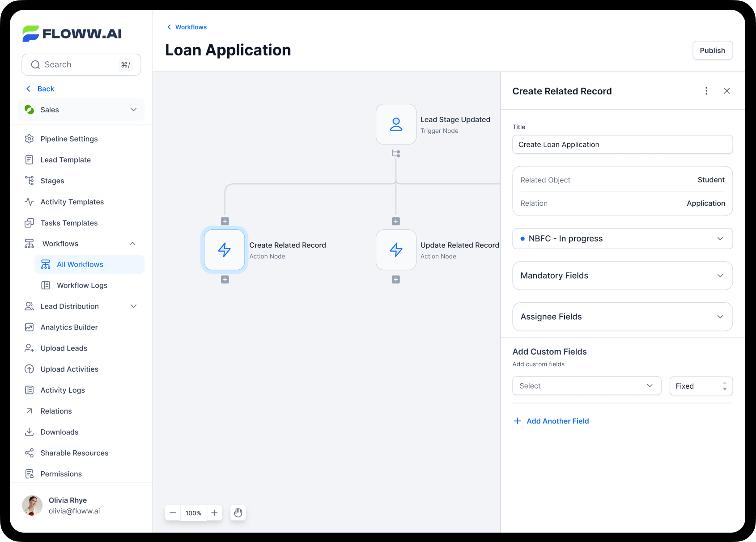
Task: Click the hand pan tool icon
Action: click(238, 513)
